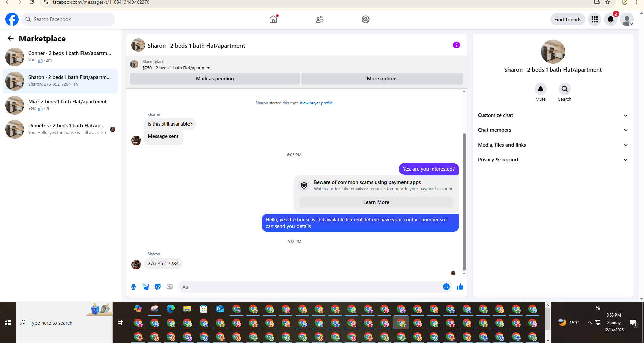
Task: Open File Explorer from taskbar
Action: [x=187, y=309]
